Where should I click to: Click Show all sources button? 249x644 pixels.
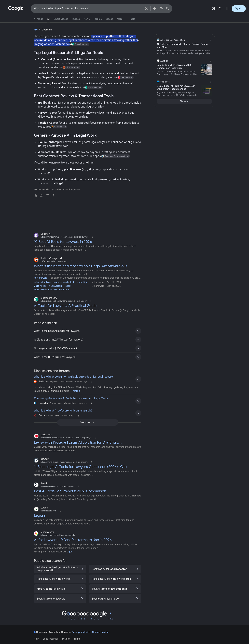[x=184, y=101]
